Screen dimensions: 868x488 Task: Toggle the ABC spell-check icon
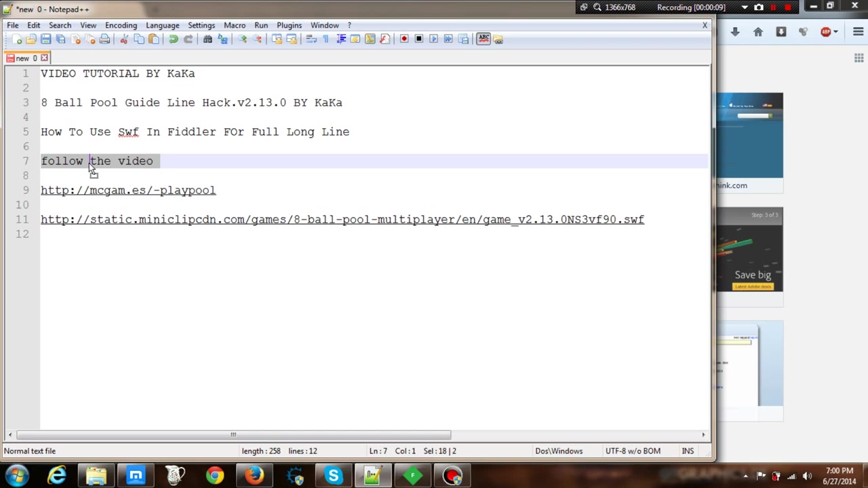pos(484,39)
